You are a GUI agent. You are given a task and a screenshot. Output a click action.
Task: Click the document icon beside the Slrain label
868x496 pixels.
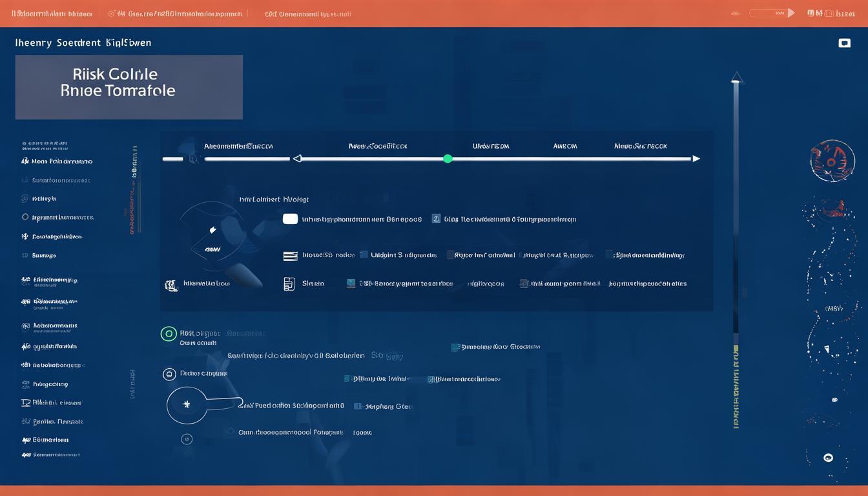[x=289, y=284]
